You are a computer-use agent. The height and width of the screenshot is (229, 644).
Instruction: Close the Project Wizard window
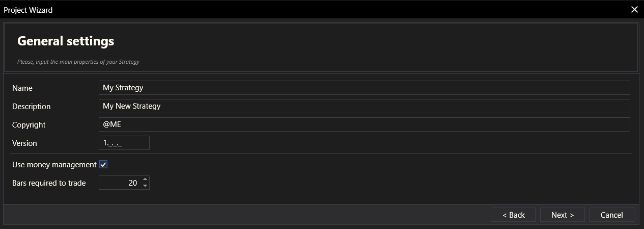click(634, 10)
